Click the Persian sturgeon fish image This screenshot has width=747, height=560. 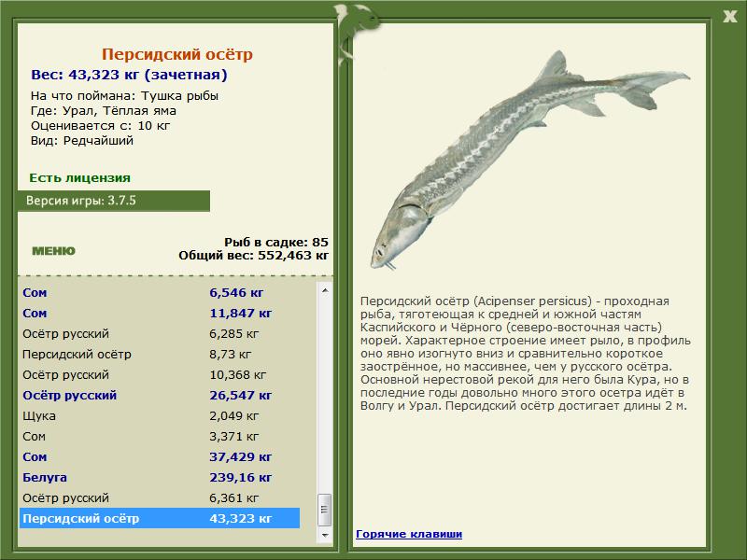pos(529,159)
